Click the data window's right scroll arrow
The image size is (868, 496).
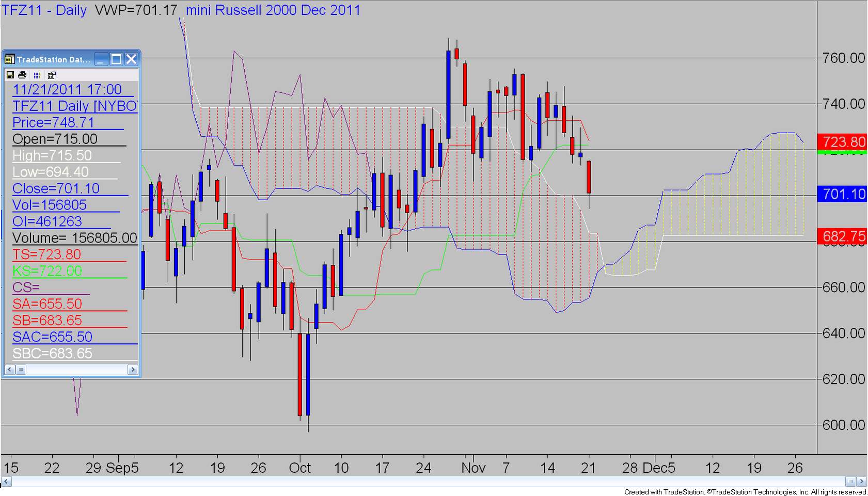tap(133, 370)
